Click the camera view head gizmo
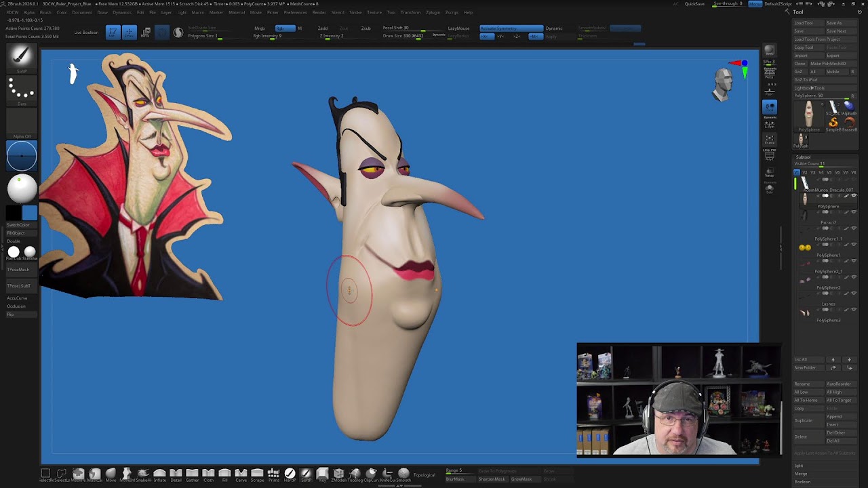The image size is (868, 488). (x=724, y=83)
